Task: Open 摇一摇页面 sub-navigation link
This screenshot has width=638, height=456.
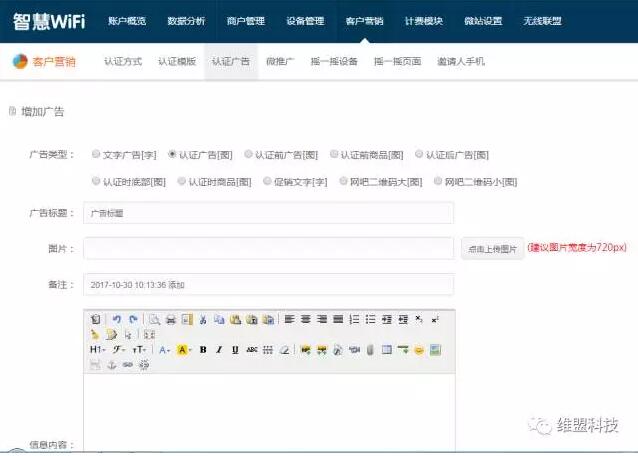Action: [x=397, y=61]
